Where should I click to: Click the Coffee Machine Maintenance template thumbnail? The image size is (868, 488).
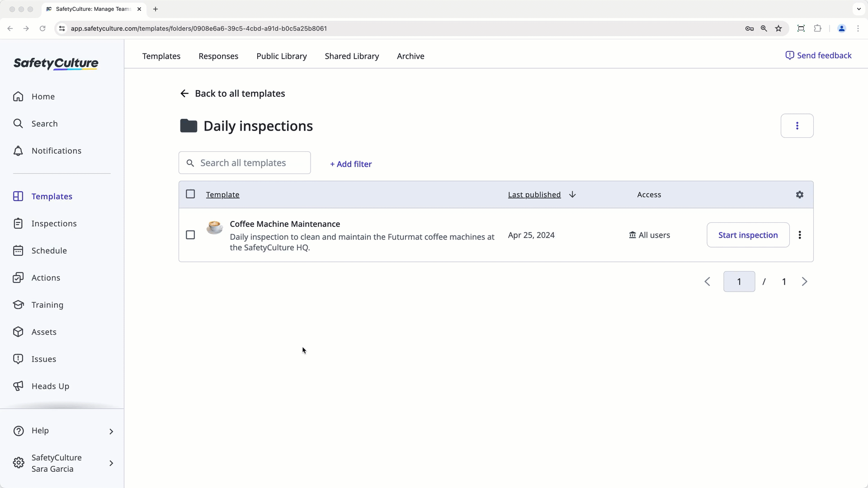pos(215,227)
